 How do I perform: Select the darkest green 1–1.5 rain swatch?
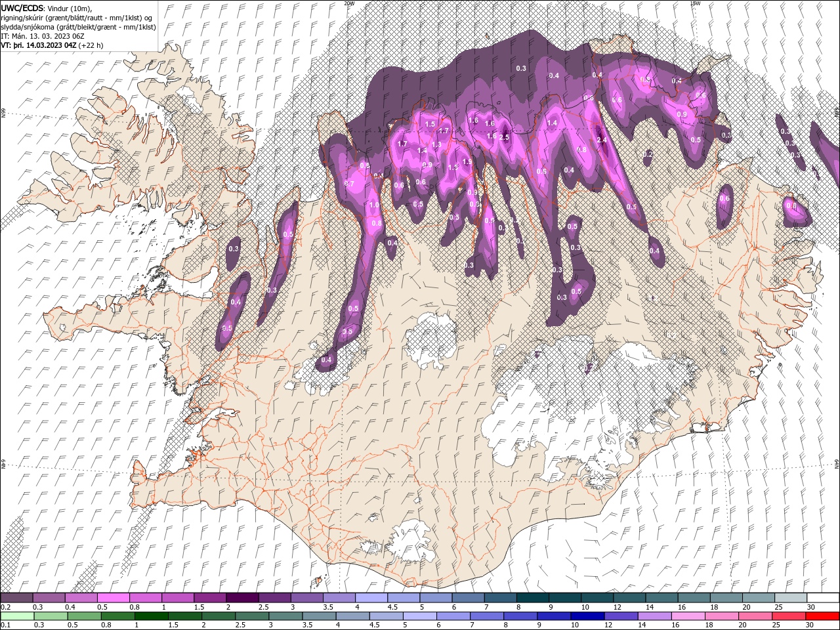coord(151,616)
